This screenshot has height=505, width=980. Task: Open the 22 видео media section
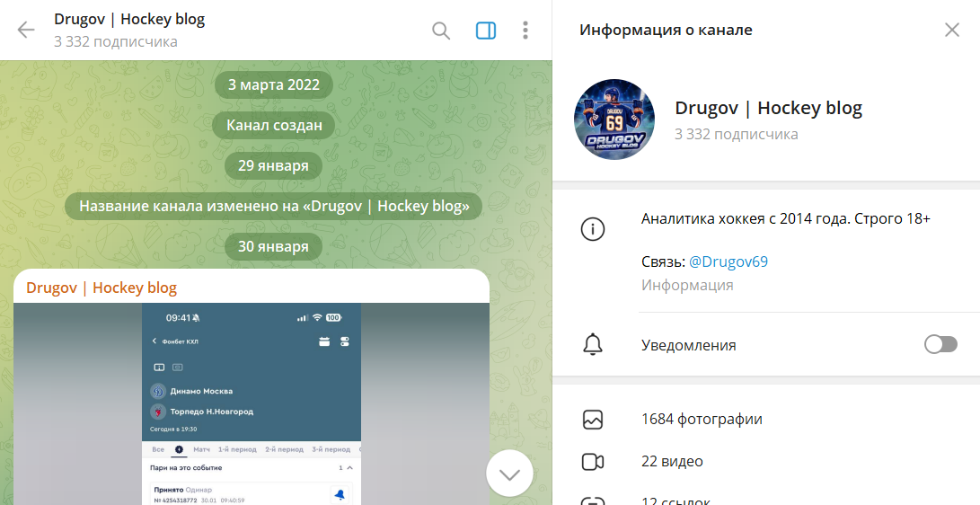(672, 461)
